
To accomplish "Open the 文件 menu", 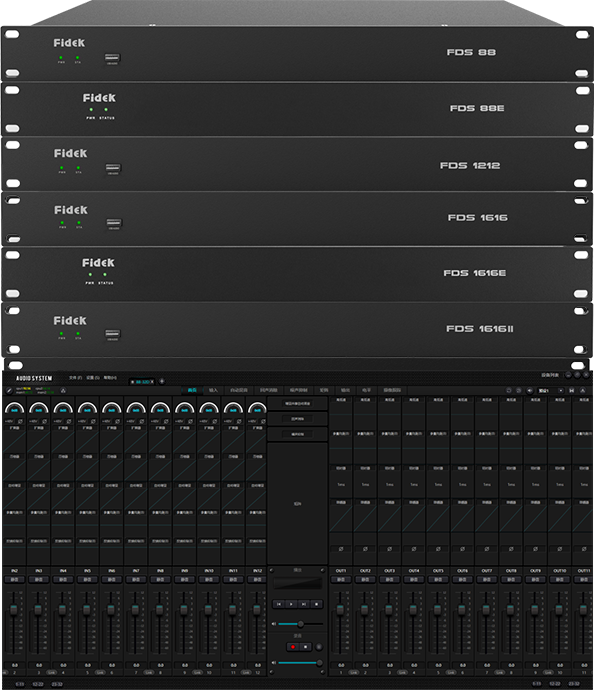I will [75, 378].
